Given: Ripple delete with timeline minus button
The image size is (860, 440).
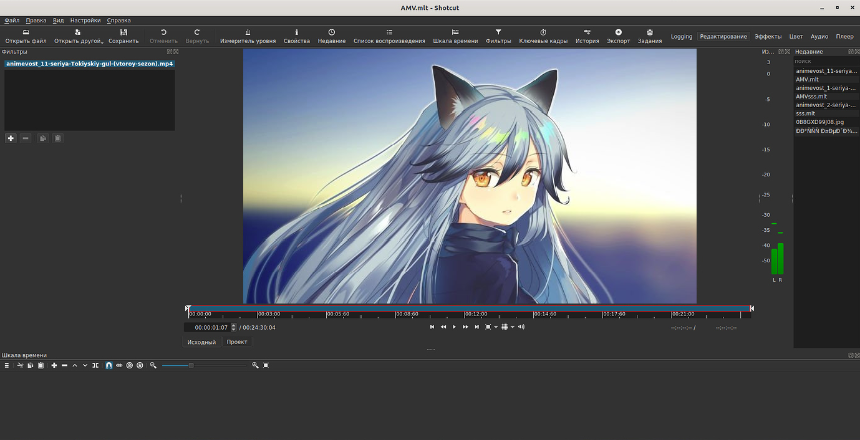Looking at the screenshot, I should point(64,365).
